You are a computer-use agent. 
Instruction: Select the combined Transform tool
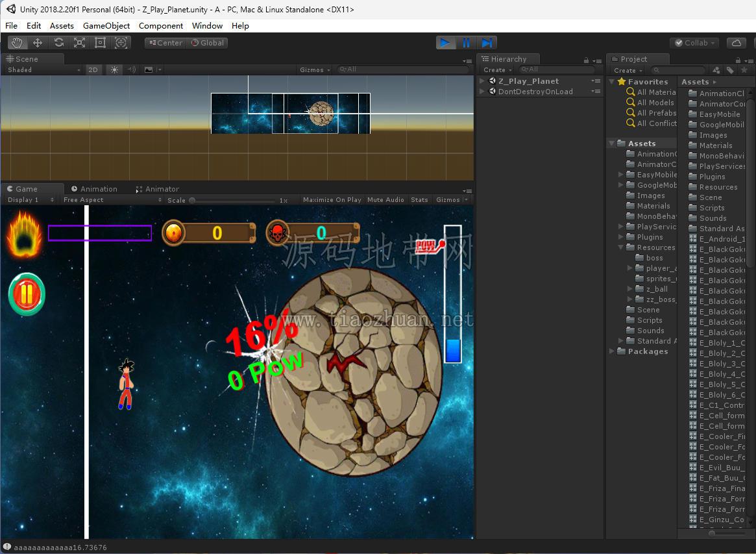[121, 43]
